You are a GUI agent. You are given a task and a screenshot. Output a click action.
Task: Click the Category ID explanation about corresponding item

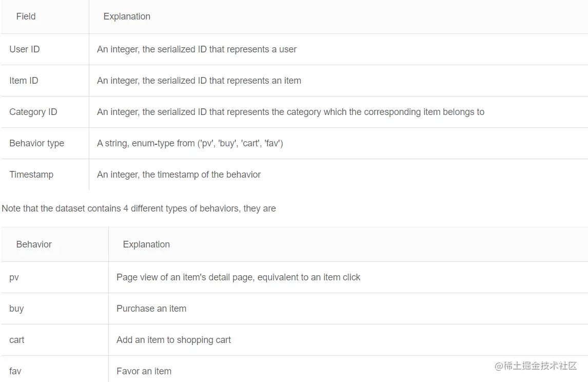(290, 112)
